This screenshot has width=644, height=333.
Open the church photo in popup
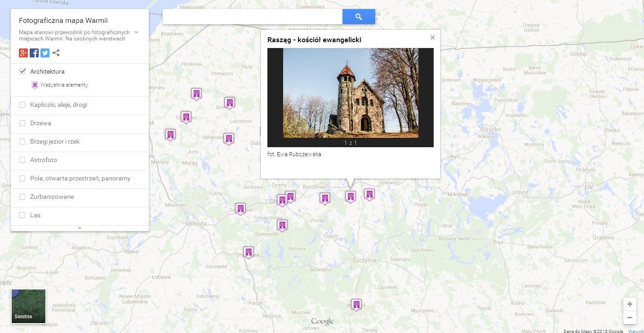[351, 93]
